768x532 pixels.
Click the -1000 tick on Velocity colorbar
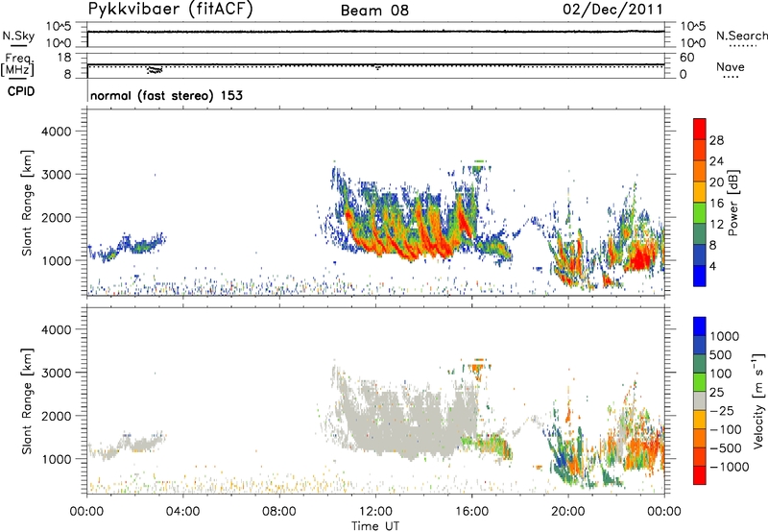pyautogui.click(x=730, y=467)
